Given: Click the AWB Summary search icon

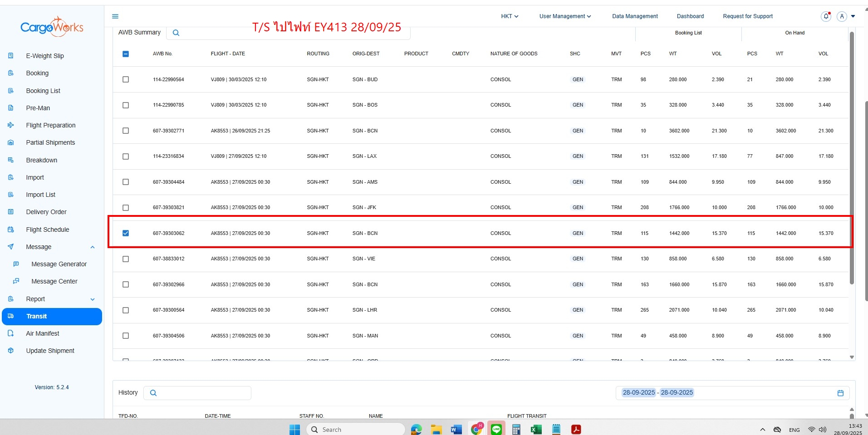Looking at the screenshot, I should (x=176, y=33).
